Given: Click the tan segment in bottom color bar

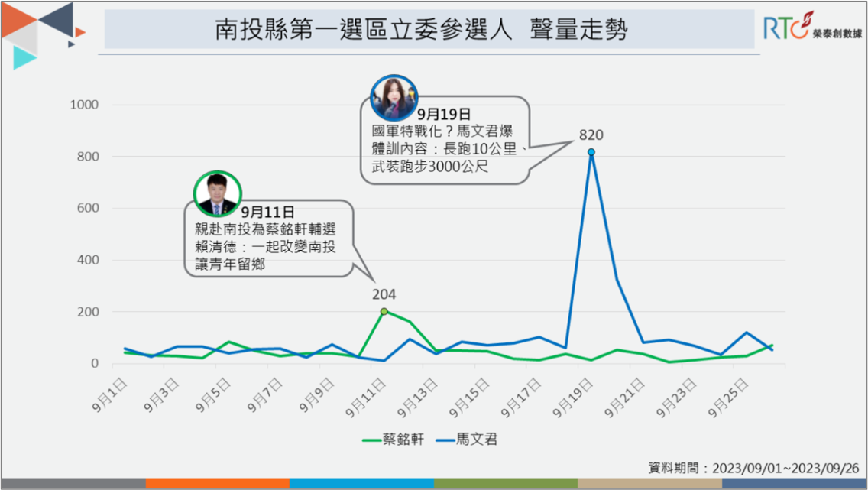Looking at the screenshot, I should pyautogui.click(x=649, y=484).
